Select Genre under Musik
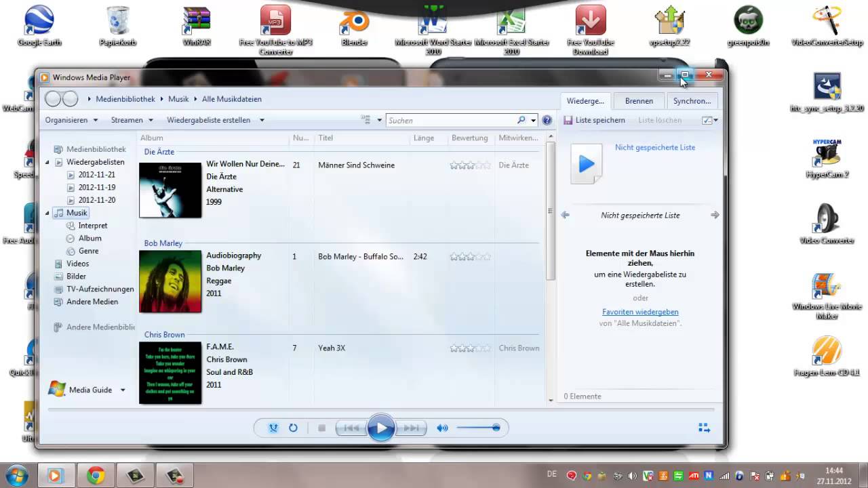Viewport: 868px width, 488px height. pos(88,251)
